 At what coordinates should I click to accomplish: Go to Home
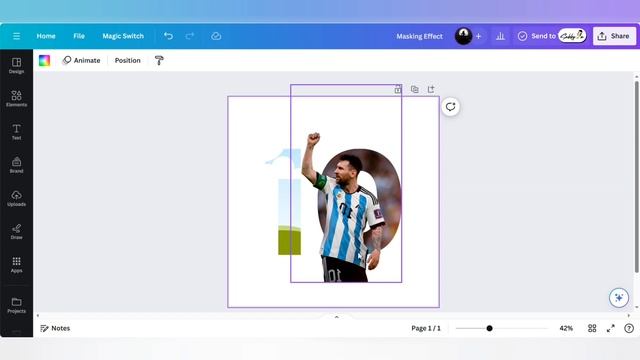coord(46,36)
